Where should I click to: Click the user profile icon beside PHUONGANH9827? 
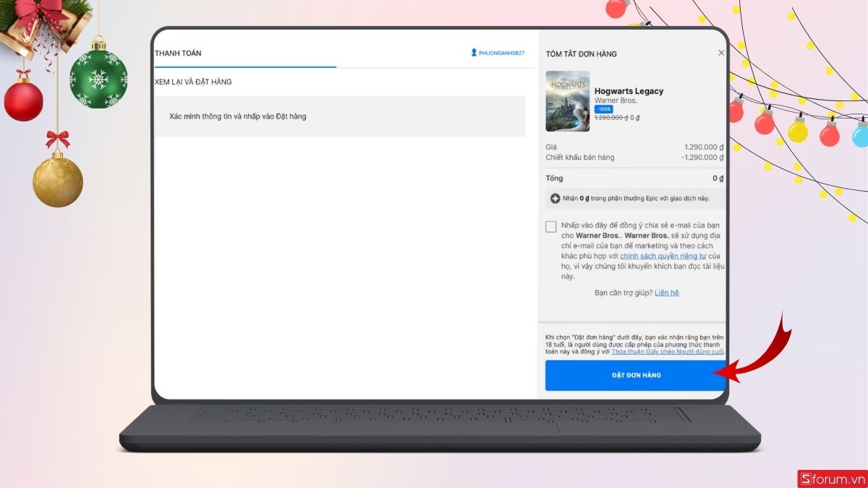[x=474, y=53]
